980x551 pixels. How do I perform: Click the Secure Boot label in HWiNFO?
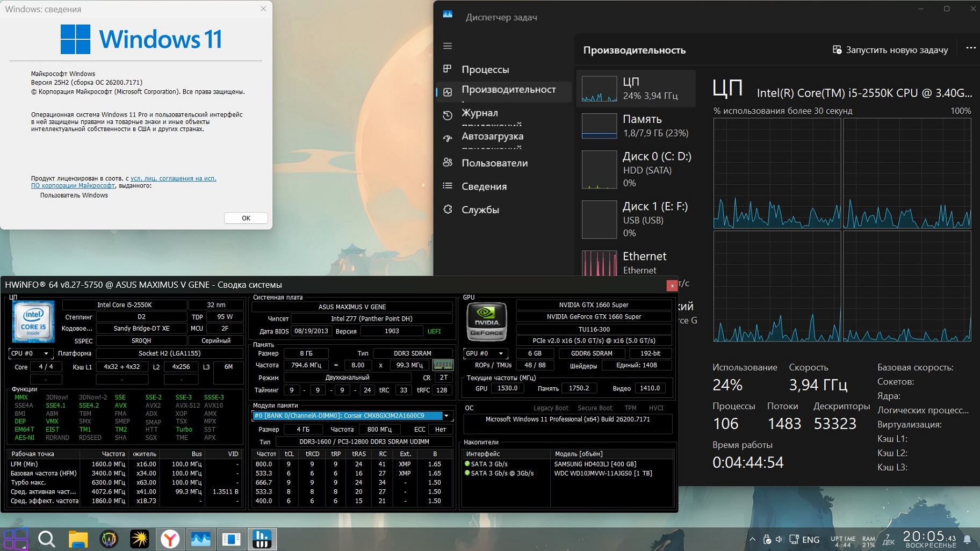[595, 408]
